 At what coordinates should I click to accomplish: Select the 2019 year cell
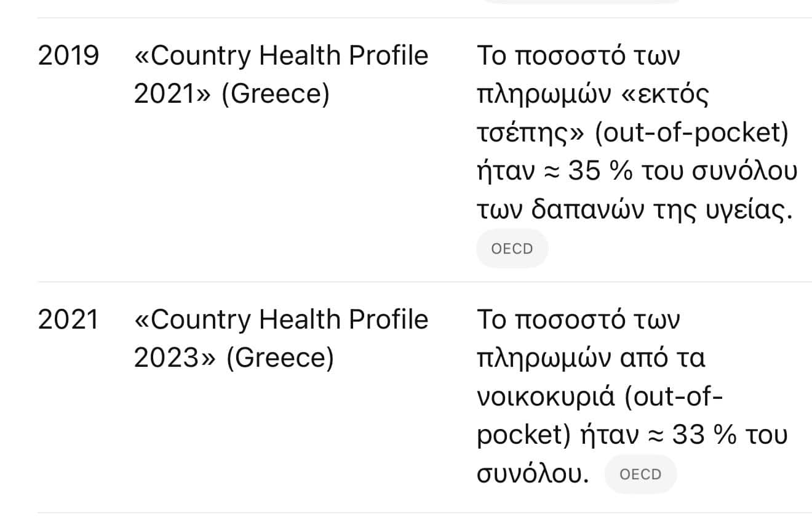68,56
